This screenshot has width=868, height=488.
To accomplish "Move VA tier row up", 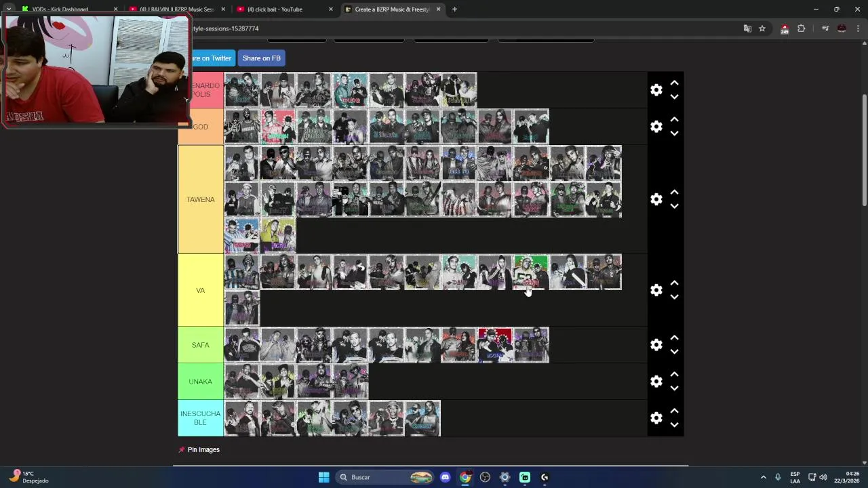I will tap(674, 283).
